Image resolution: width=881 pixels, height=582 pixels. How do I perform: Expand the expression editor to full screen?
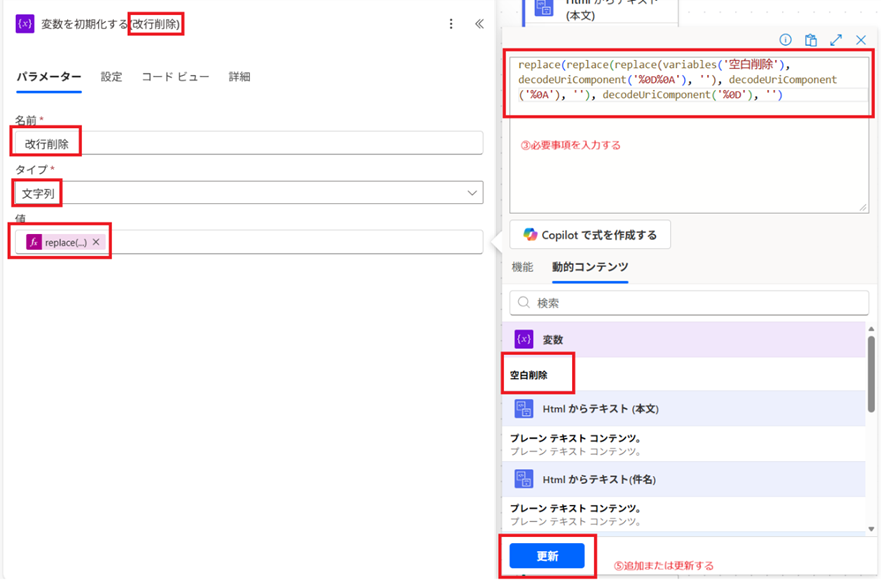point(836,40)
